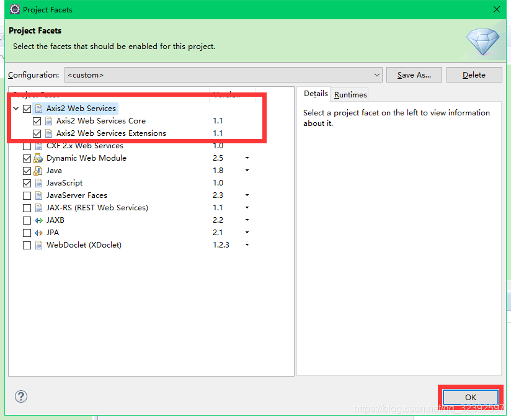
Task: Click the Java facet icon
Action: tap(38, 171)
